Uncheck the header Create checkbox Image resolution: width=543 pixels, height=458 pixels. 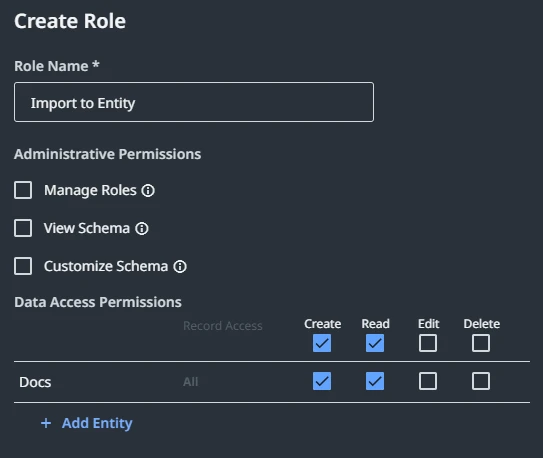tap(322, 343)
